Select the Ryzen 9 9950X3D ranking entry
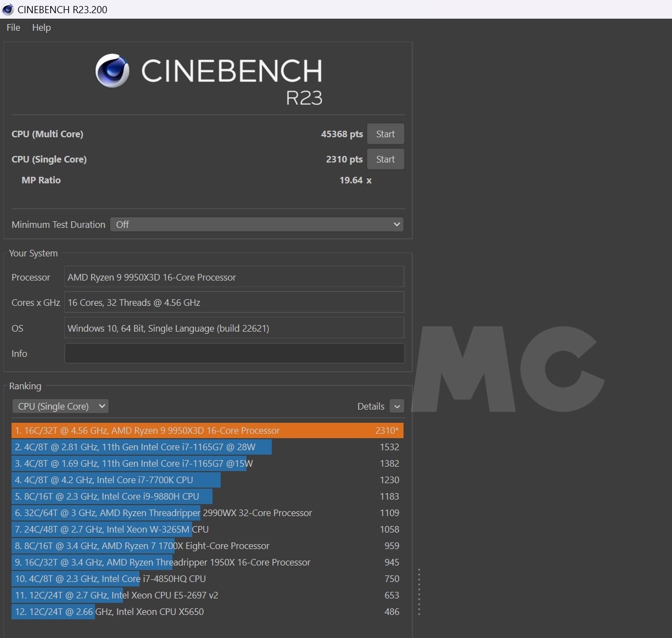The image size is (672, 638). click(x=207, y=430)
